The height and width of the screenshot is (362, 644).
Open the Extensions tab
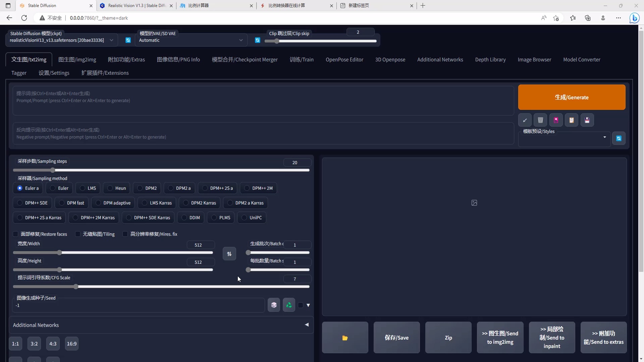pos(105,73)
